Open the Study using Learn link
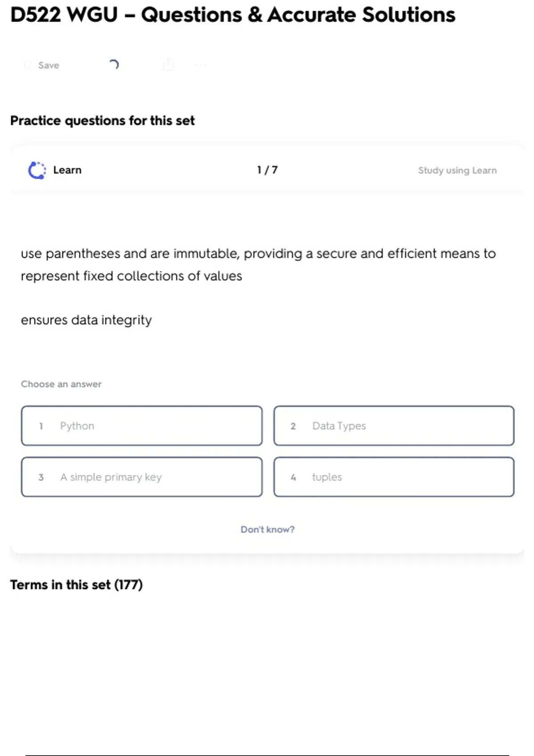This screenshot has width=534, height=756. click(457, 170)
